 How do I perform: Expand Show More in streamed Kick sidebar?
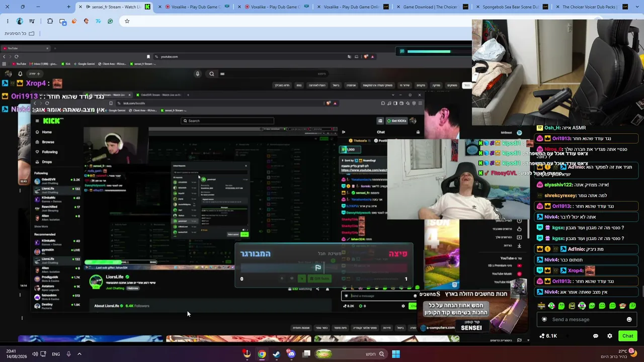[x=41, y=226]
